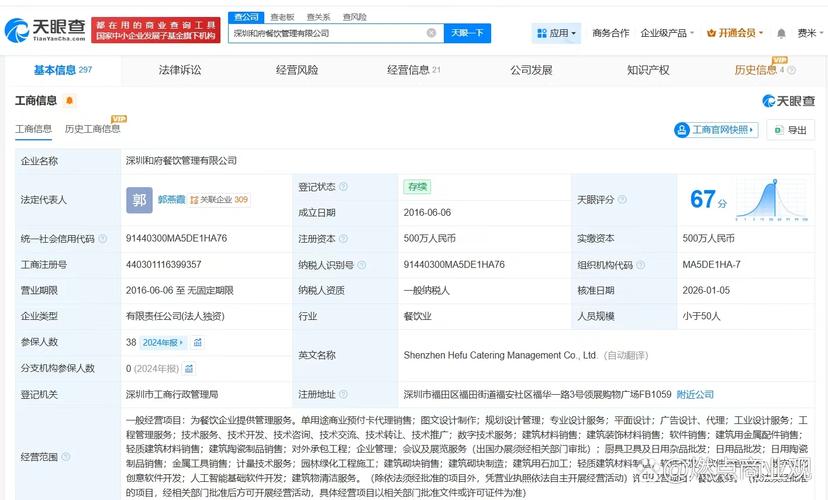Open the notification bell in header
Viewport: 828px width, 500px height.
tap(781, 33)
